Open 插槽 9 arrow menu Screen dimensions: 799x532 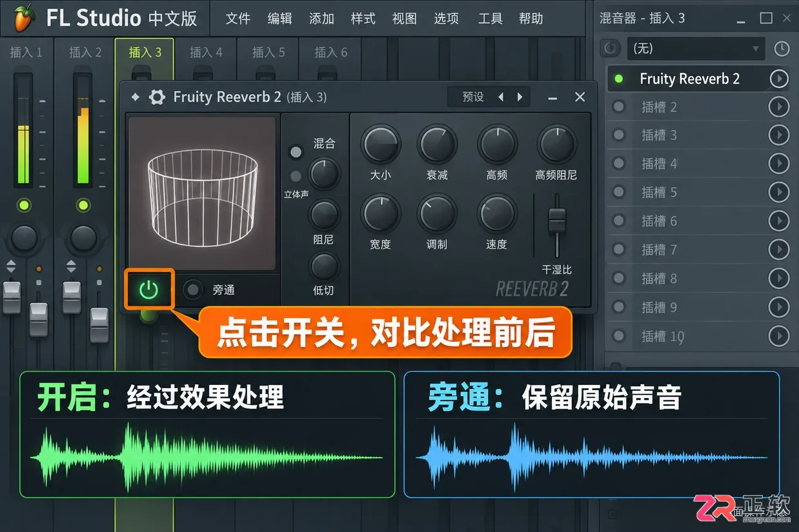(x=780, y=307)
